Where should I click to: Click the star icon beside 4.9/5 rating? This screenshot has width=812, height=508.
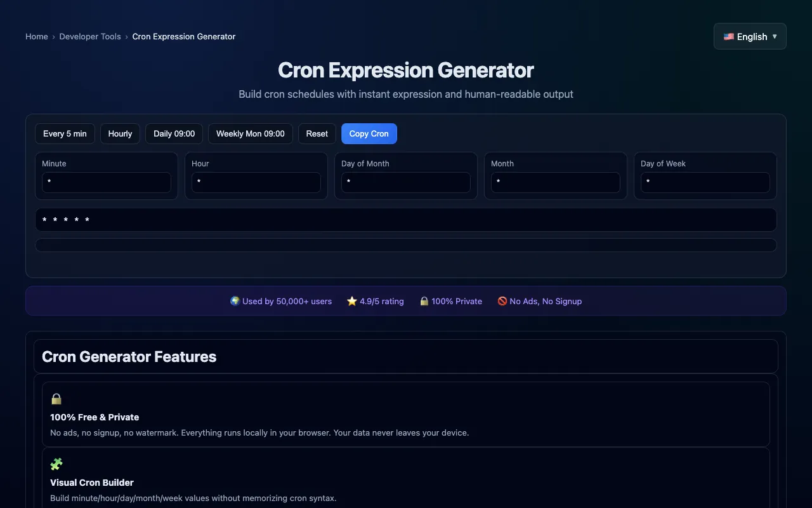point(352,301)
